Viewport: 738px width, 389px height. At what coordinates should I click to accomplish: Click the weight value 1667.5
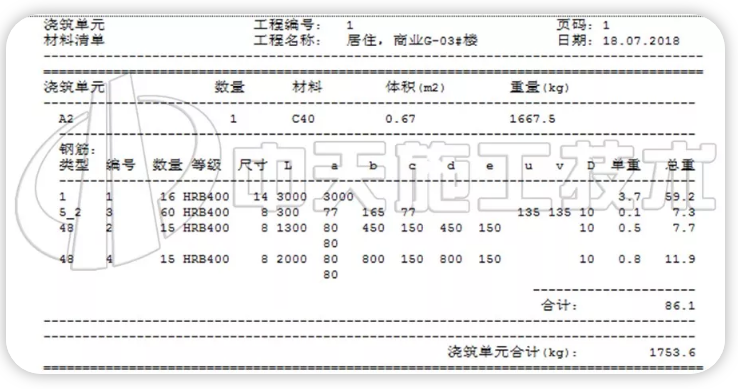(532, 119)
